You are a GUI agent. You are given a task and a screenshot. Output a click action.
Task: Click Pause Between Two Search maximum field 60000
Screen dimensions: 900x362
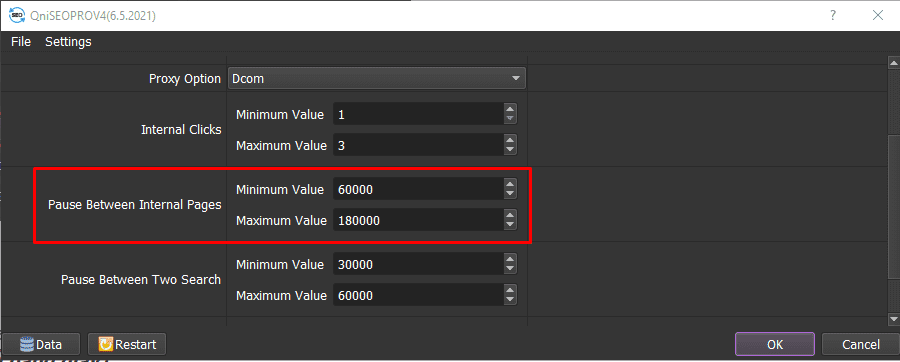(x=418, y=295)
